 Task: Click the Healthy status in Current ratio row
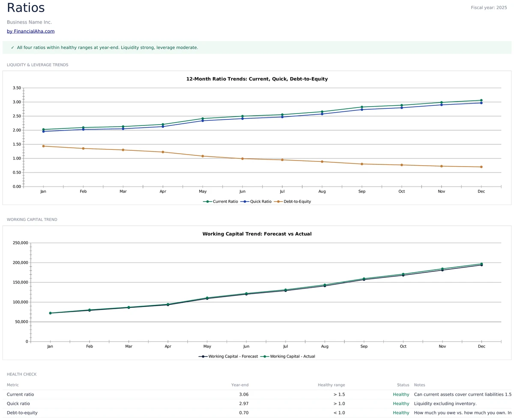(401, 395)
